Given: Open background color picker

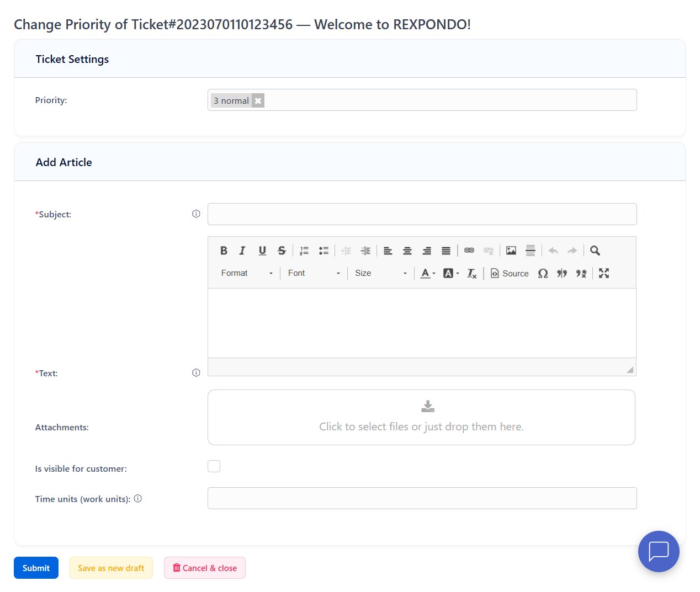Looking at the screenshot, I should 451,273.
